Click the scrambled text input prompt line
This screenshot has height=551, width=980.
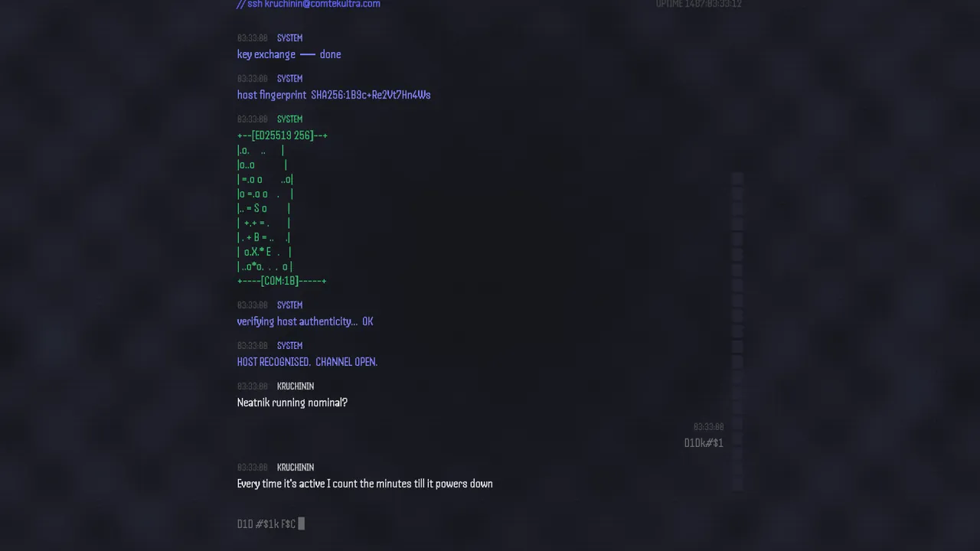490,523
